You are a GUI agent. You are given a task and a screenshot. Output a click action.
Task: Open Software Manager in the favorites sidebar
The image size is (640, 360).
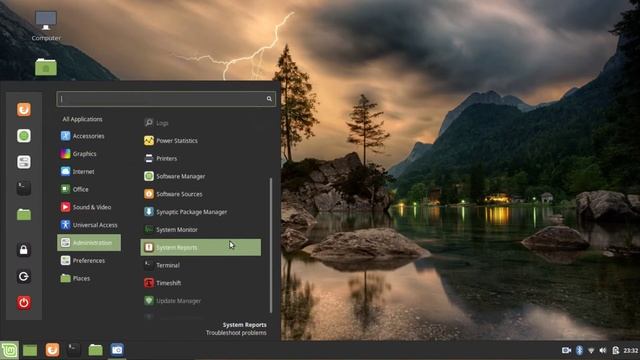[24, 136]
